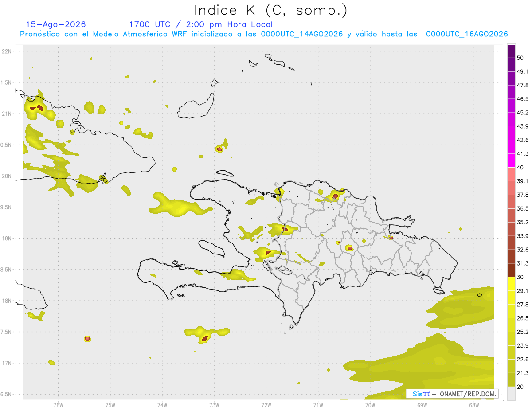Click the "19N" latitude label
The image size is (532, 411).
click(7, 239)
